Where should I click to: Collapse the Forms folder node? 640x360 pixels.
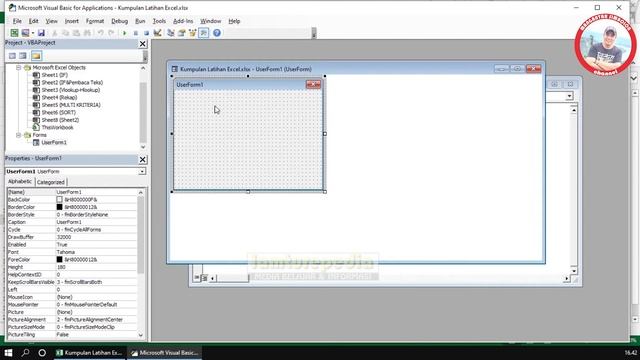[18, 135]
